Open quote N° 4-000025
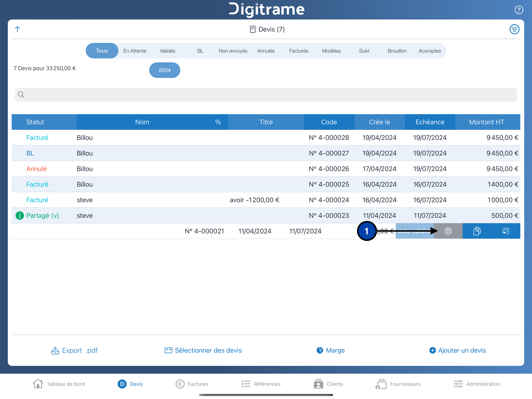Image resolution: width=532 pixels, height=399 pixels. pos(266,184)
